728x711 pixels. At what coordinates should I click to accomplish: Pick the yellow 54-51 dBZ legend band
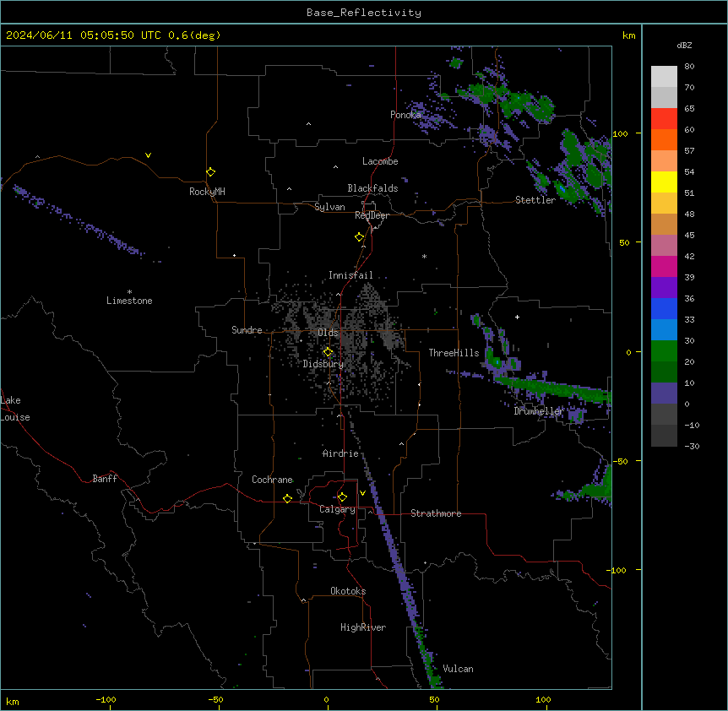coord(664,182)
